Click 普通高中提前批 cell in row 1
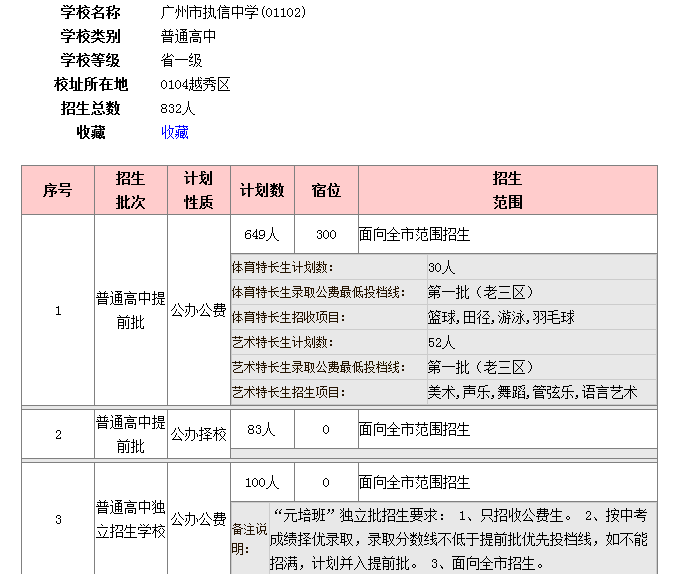674x574 pixels. [131, 310]
